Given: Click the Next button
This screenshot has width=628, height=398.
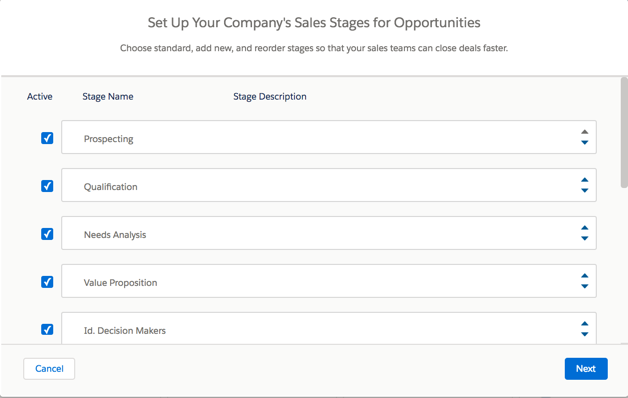Looking at the screenshot, I should click(586, 369).
